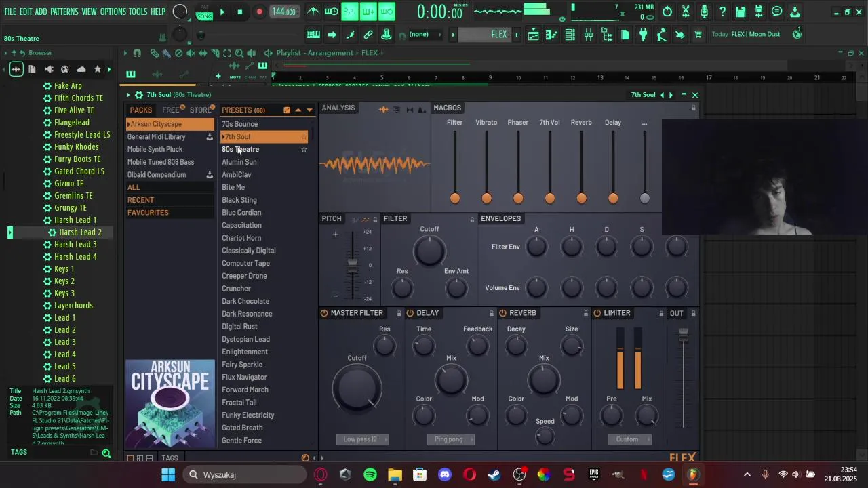This screenshot has height=488, width=868.
Task: Toggle the Reverb section lock
Action: coord(585,313)
